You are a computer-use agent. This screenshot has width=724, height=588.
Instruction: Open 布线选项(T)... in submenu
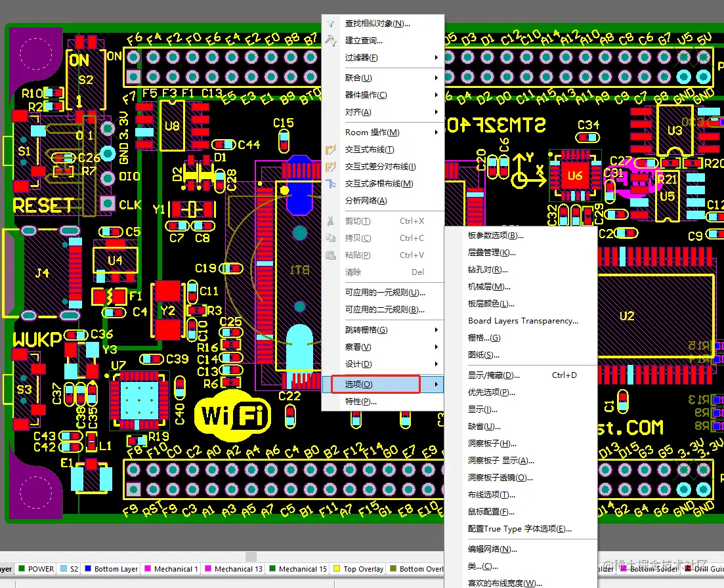click(521, 495)
